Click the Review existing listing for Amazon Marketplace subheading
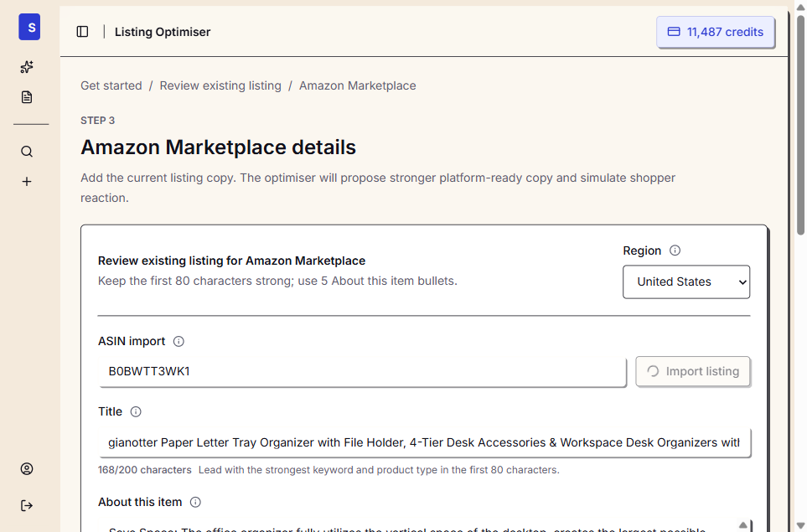The height and width of the screenshot is (532, 807). pos(231,261)
